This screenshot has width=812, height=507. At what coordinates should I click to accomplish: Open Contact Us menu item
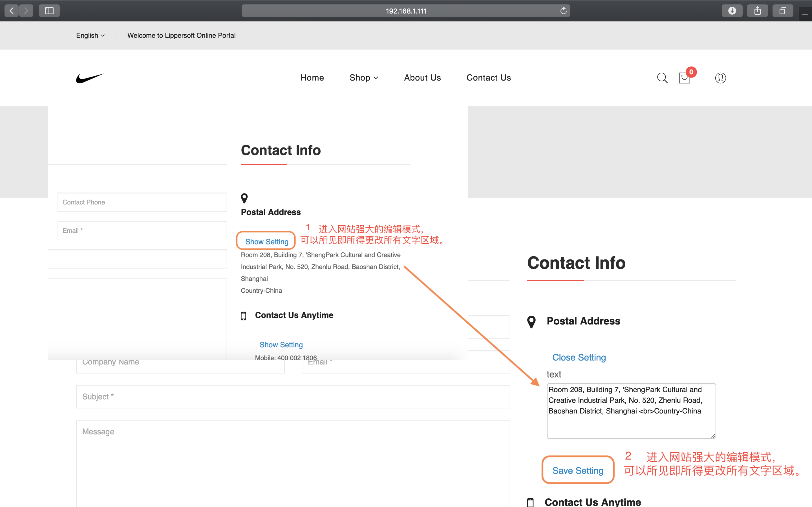click(x=489, y=78)
